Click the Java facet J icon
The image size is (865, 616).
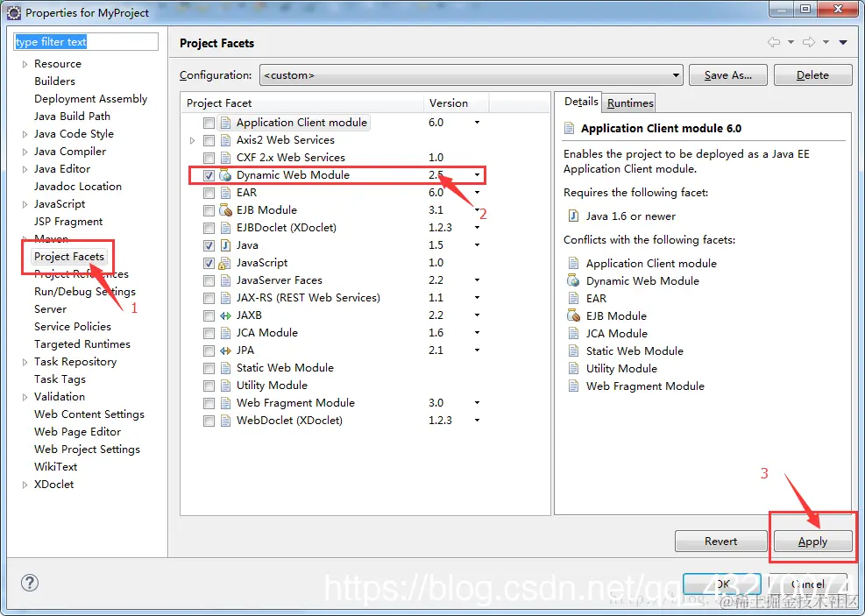click(x=225, y=245)
